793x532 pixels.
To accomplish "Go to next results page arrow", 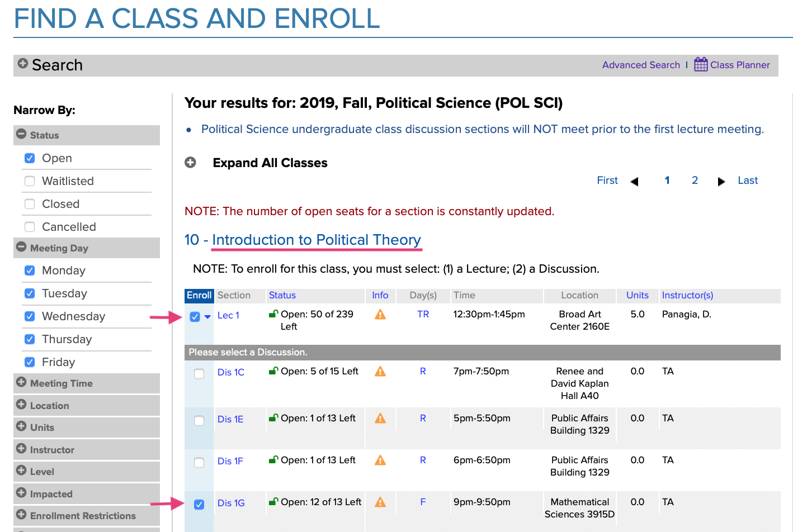I will [x=721, y=181].
